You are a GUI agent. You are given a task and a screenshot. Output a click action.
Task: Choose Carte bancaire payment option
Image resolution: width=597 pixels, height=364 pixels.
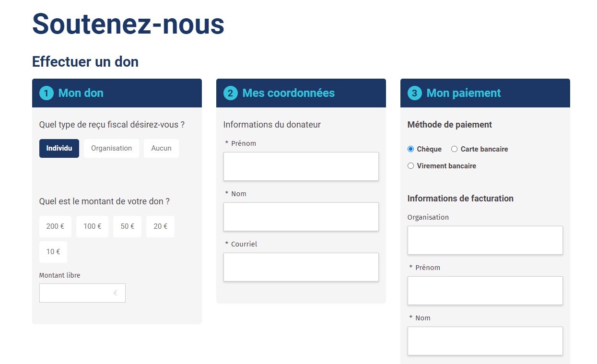[x=455, y=149]
